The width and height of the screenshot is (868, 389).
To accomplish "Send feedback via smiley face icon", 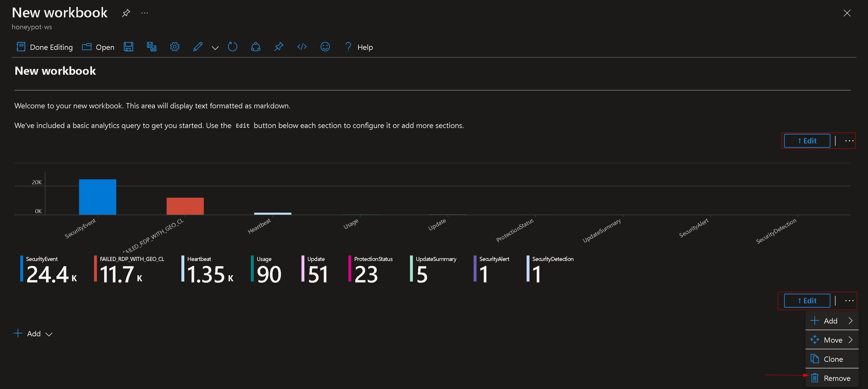I will (325, 47).
